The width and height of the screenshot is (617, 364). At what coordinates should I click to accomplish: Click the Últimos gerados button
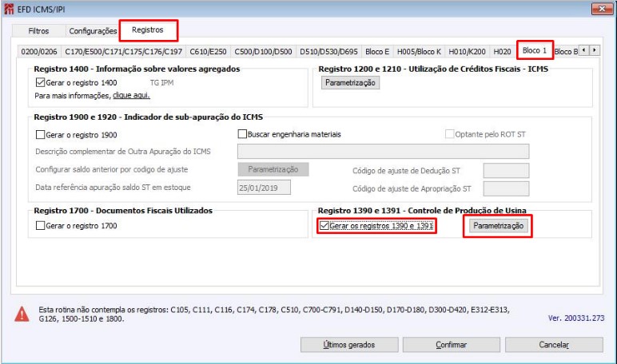[349, 345]
